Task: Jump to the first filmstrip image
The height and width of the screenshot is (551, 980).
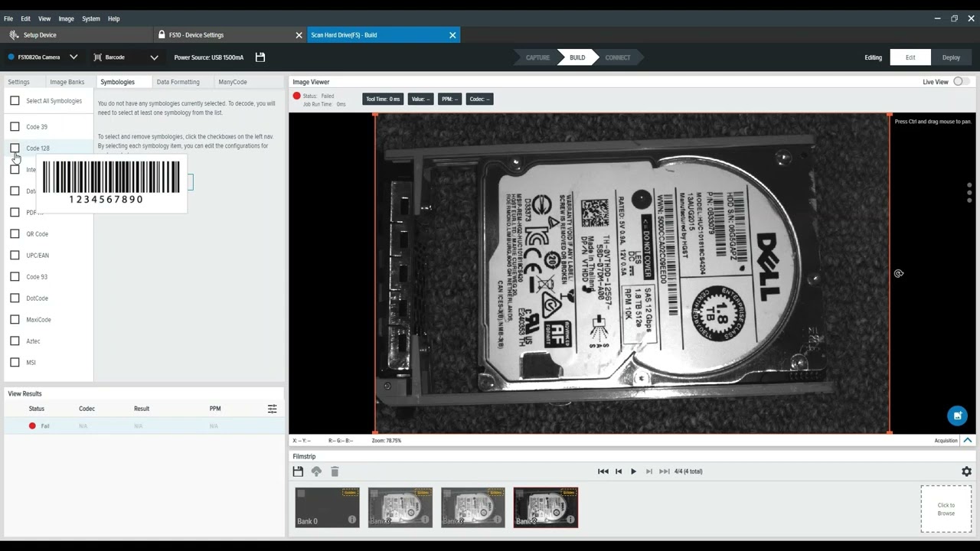Action: pyautogui.click(x=603, y=471)
